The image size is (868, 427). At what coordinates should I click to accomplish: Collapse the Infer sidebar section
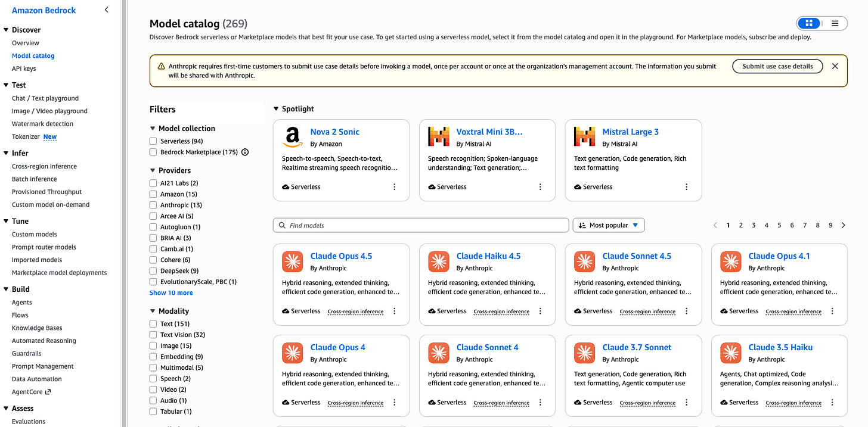[6, 153]
